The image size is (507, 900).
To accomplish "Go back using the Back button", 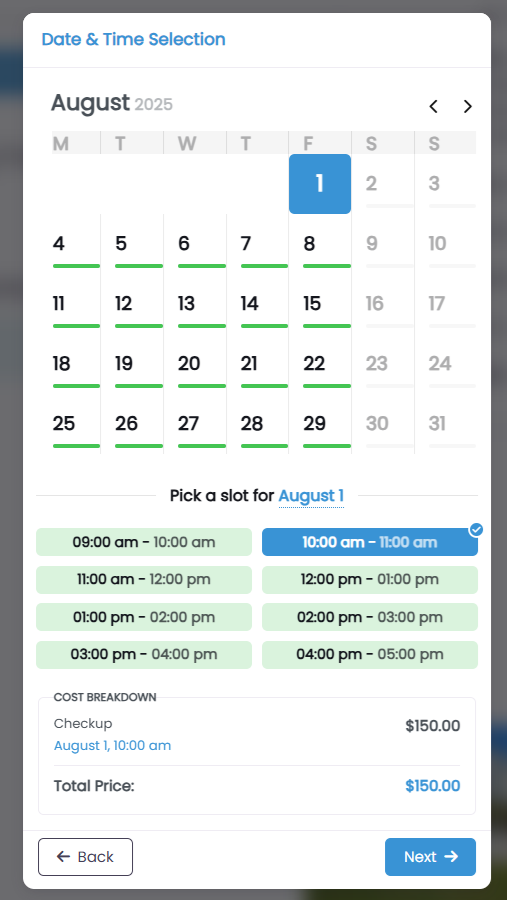I will [86, 857].
